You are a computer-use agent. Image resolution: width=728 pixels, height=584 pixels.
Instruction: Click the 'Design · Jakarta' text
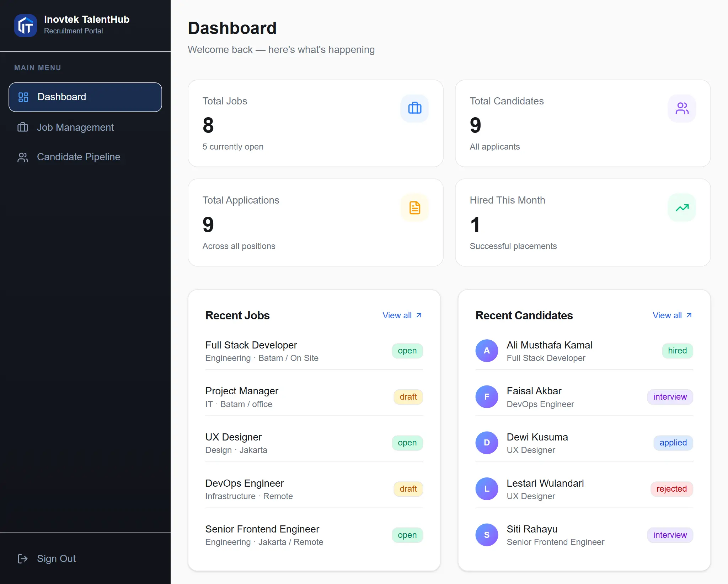click(236, 450)
